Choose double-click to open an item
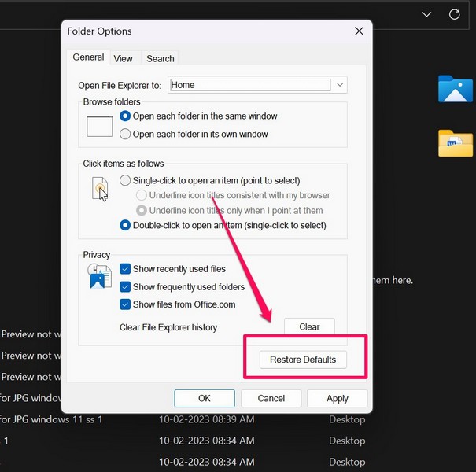The height and width of the screenshot is (472, 476). 125,225
